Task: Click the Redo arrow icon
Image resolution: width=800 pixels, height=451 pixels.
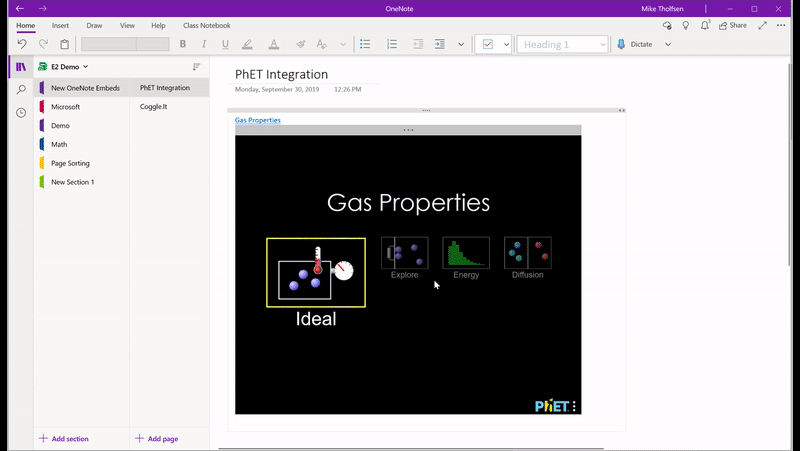Action: 43,44
